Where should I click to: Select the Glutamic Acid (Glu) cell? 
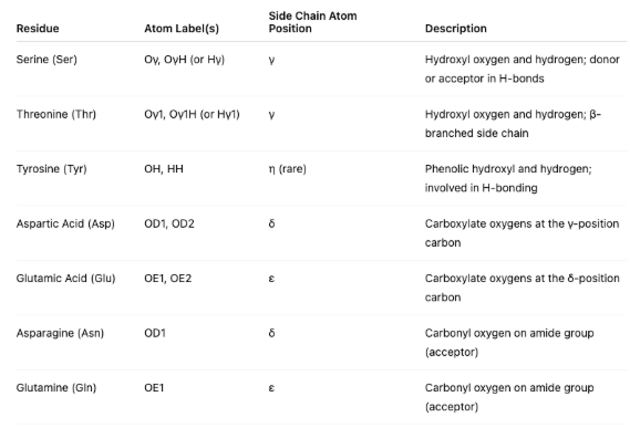65,277
